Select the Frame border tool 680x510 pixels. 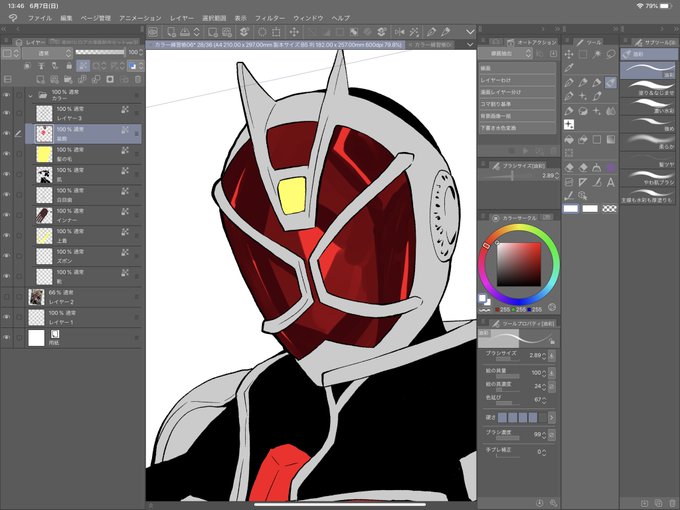(x=569, y=182)
